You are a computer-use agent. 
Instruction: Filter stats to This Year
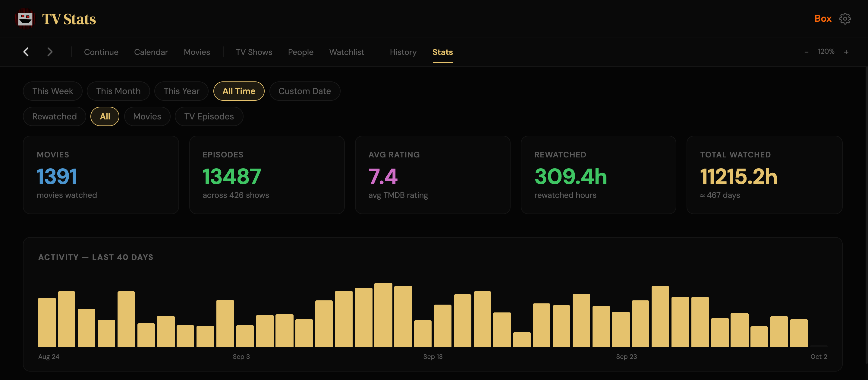(x=181, y=91)
